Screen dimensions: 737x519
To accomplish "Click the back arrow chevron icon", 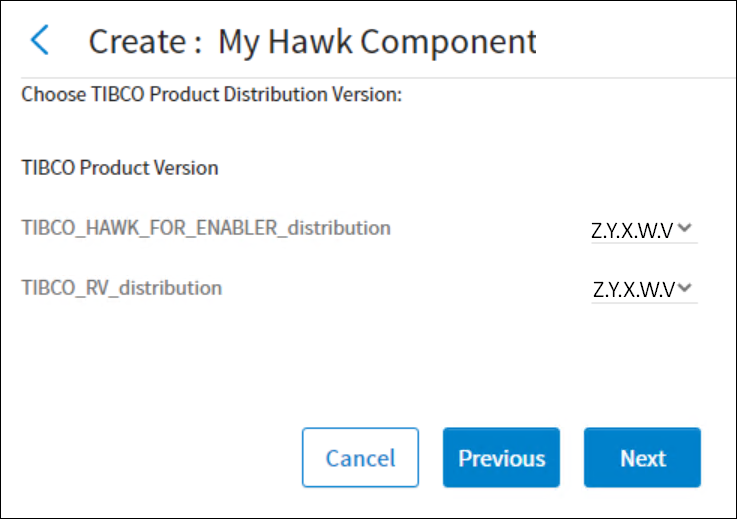I will 39,41.
